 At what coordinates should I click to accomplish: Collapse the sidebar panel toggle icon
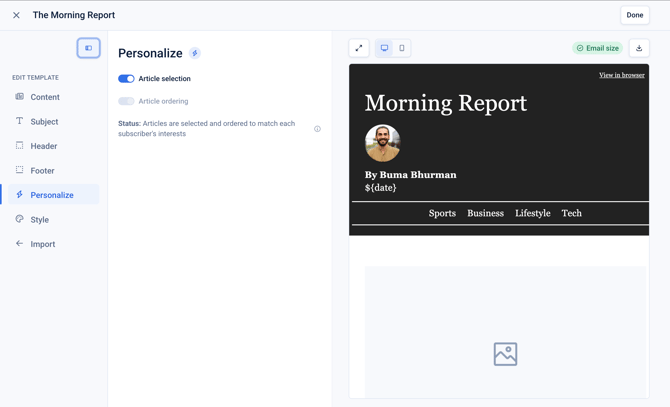(x=88, y=48)
